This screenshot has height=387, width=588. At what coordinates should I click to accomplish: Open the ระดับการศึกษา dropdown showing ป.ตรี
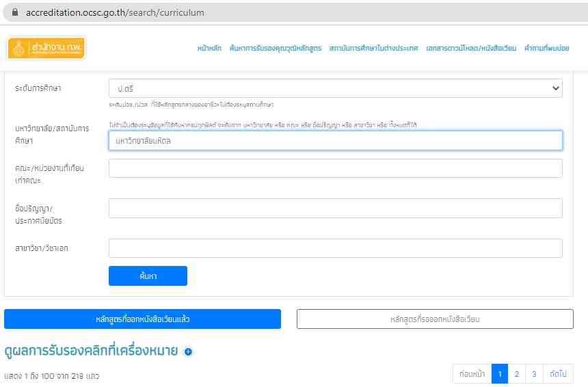tap(335, 88)
